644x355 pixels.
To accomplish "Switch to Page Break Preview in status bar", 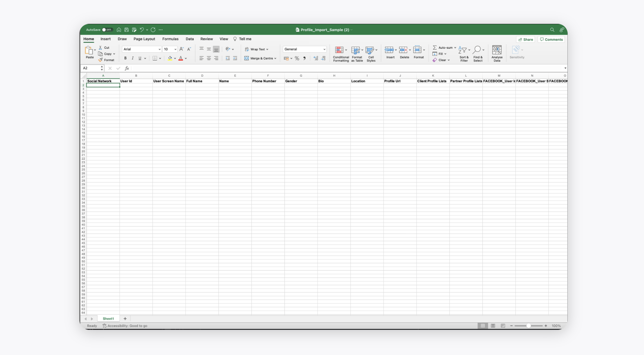I will point(503,326).
